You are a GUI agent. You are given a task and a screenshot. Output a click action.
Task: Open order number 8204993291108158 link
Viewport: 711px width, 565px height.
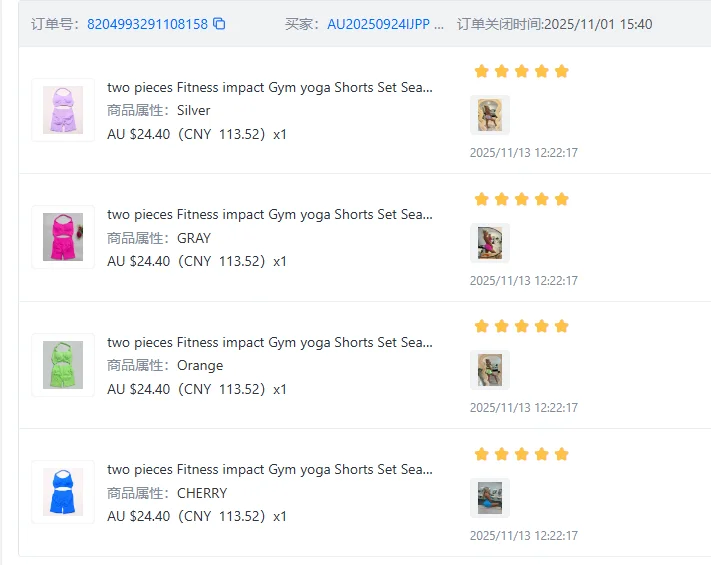coord(147,24)
